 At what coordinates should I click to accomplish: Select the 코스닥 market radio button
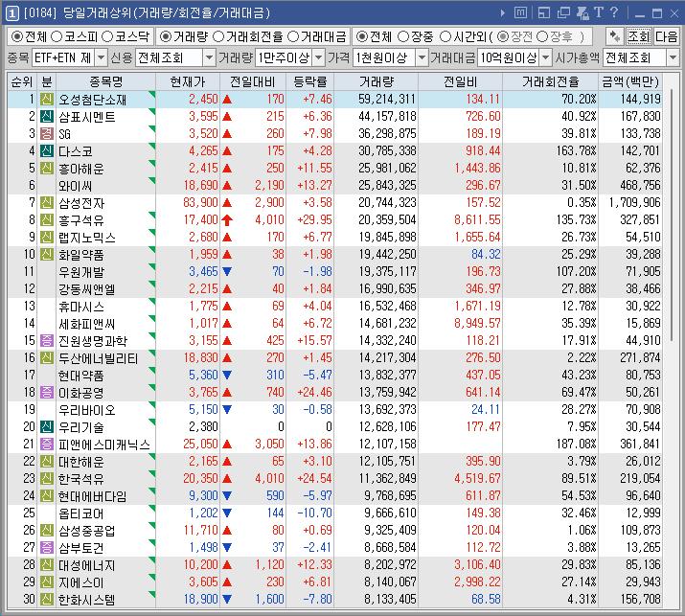(x=107, y=36)
